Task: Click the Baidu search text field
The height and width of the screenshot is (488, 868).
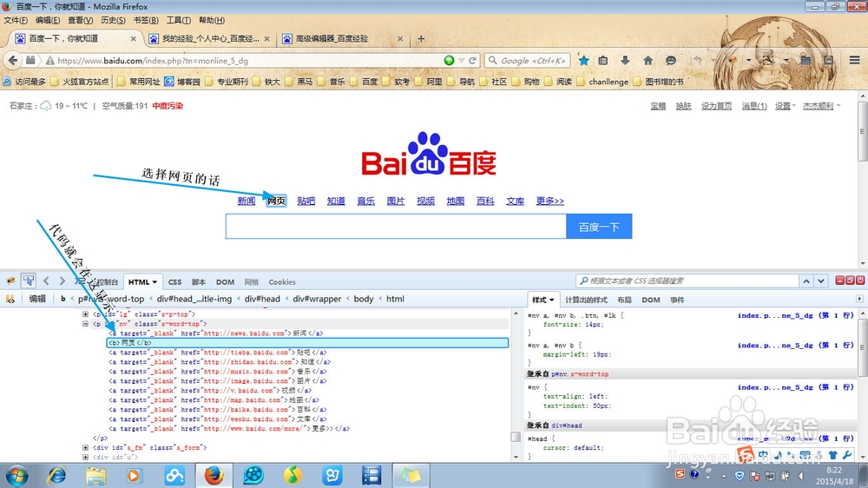Action: click(396, 227)
